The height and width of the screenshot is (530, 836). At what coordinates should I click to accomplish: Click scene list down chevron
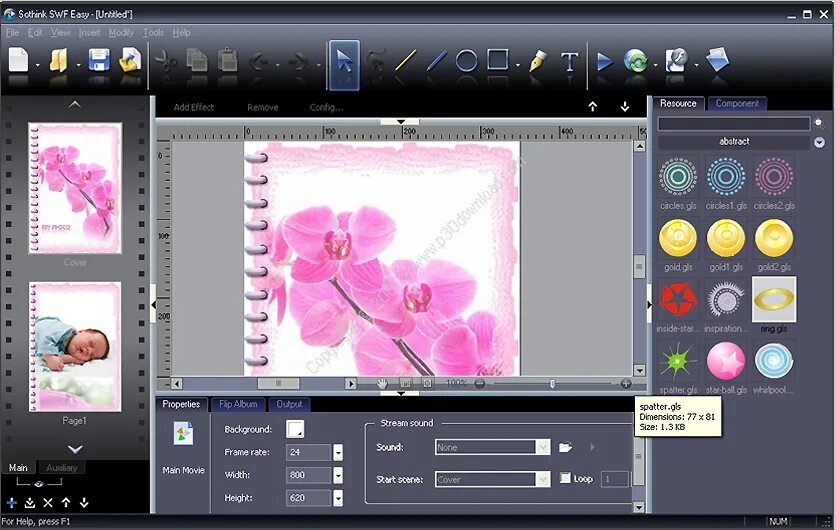pos(75,449)
